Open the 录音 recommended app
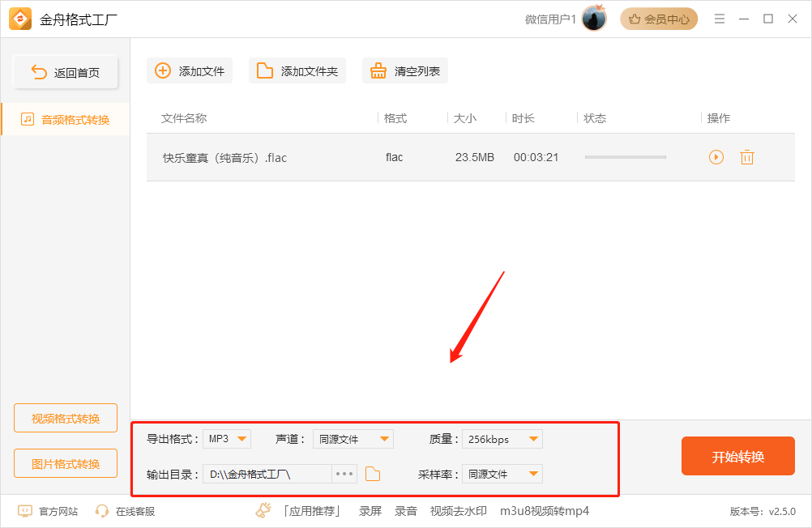 (406, 512)
